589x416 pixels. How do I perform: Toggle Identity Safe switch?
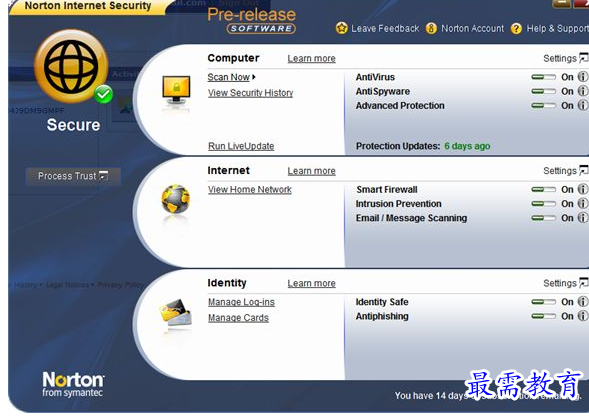point(544,302)
